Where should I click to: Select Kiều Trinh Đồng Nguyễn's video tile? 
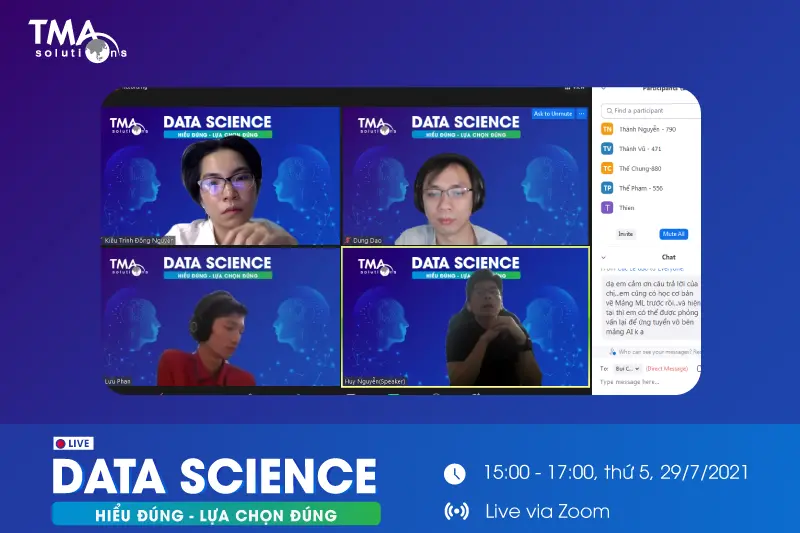coord(219,175)
